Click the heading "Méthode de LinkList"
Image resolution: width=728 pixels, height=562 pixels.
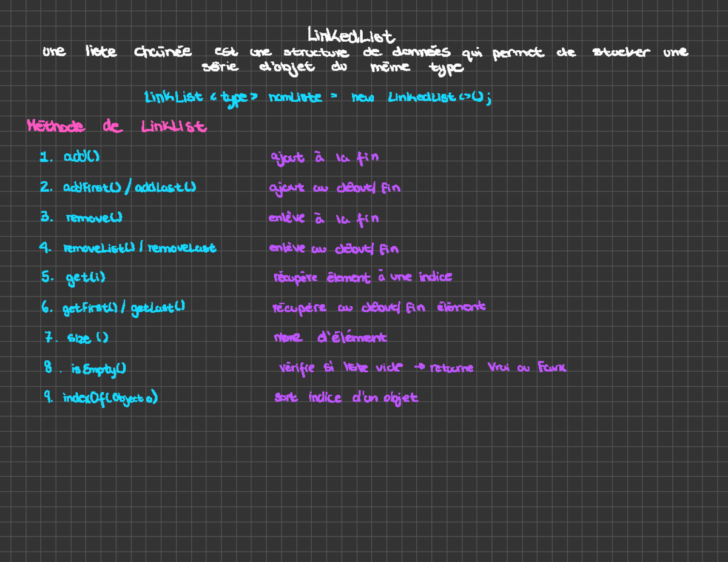(116, 127)
